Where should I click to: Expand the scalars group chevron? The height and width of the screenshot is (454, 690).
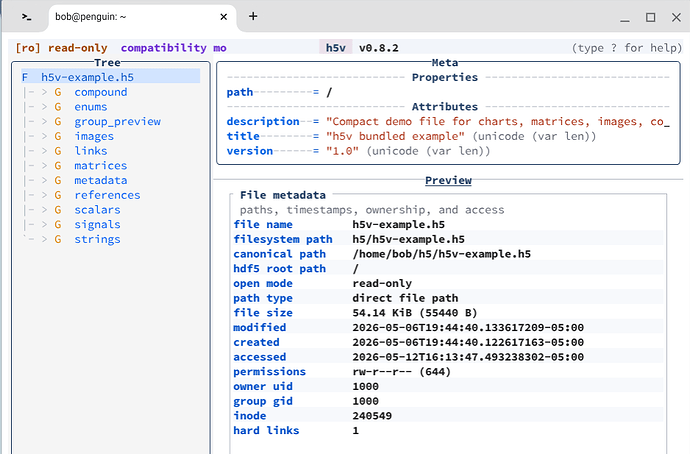[x=44, y=210]
